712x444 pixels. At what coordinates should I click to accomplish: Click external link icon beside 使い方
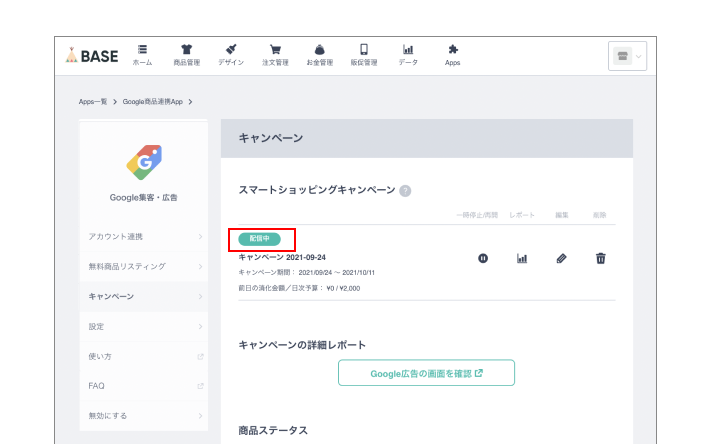coord(200,356)
